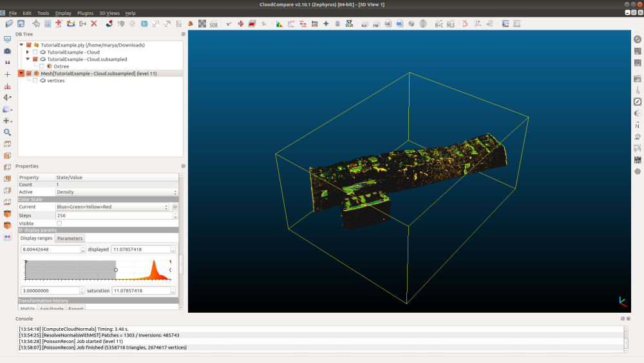
Task: Click the magnifier Zoom icon in left sidebar
Action: (x=7, y=132)
